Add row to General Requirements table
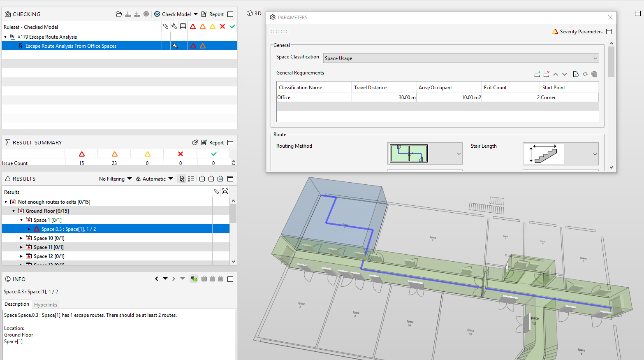This screenshot has width=644, height=360. pyautogui.click(x=537, y=74)
